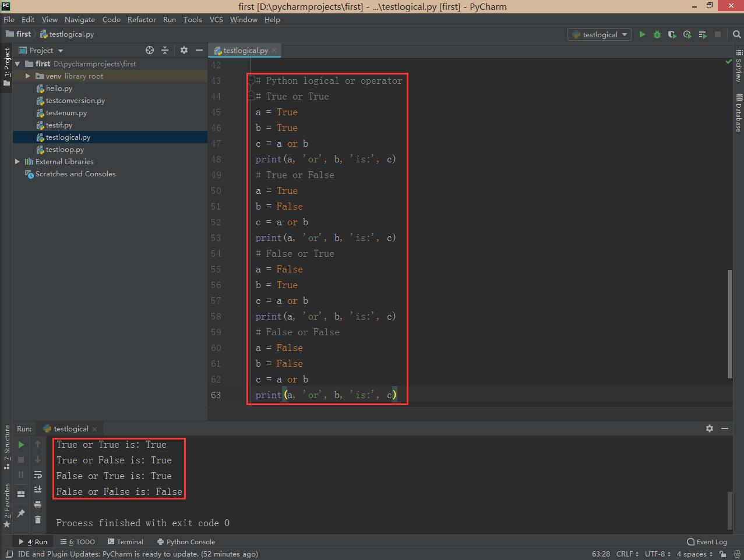The image size is (744, 560).
Task: Rerun testlogical from Run panel
Action: click(21, 445)
